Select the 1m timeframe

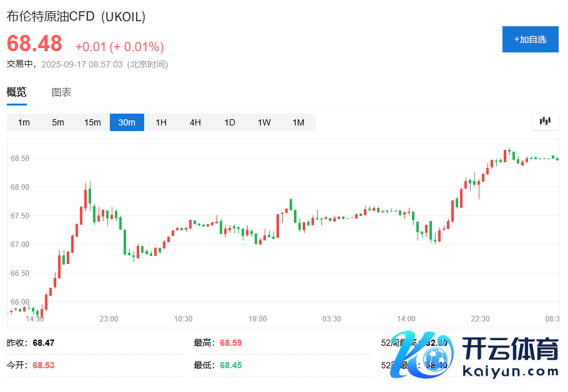tap(24, 122)
